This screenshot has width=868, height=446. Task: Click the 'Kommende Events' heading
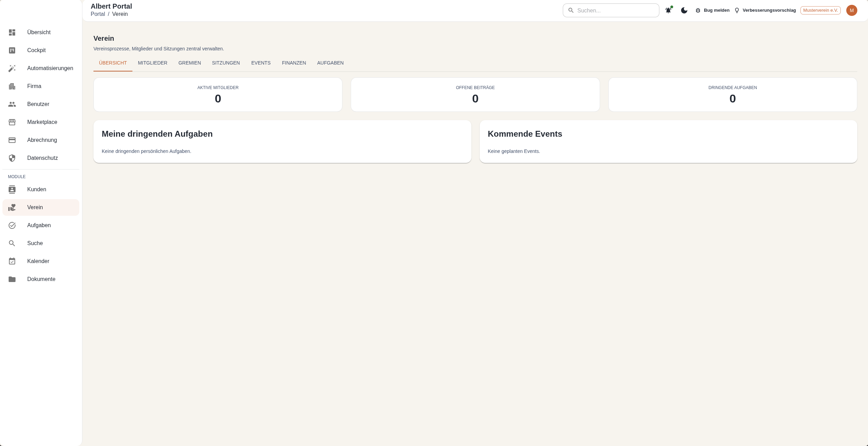[525, 134]
